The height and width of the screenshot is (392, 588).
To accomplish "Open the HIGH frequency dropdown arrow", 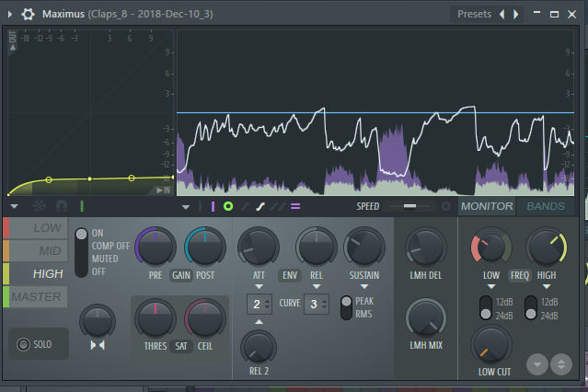I will (x=547, y=286).
